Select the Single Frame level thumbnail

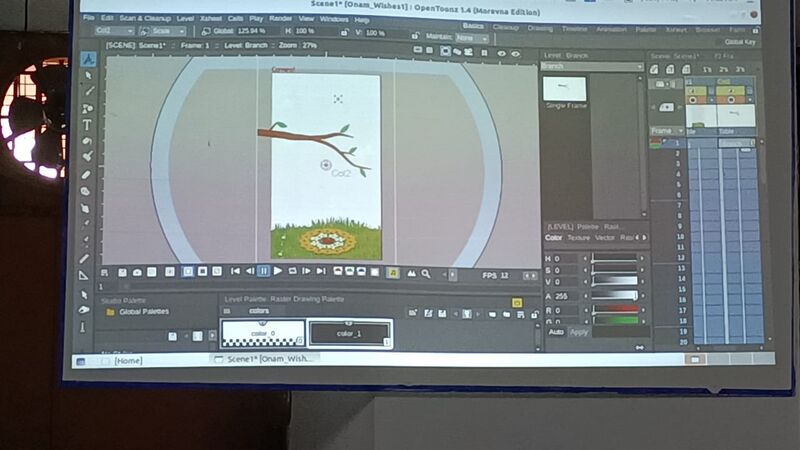coord(564,90)
